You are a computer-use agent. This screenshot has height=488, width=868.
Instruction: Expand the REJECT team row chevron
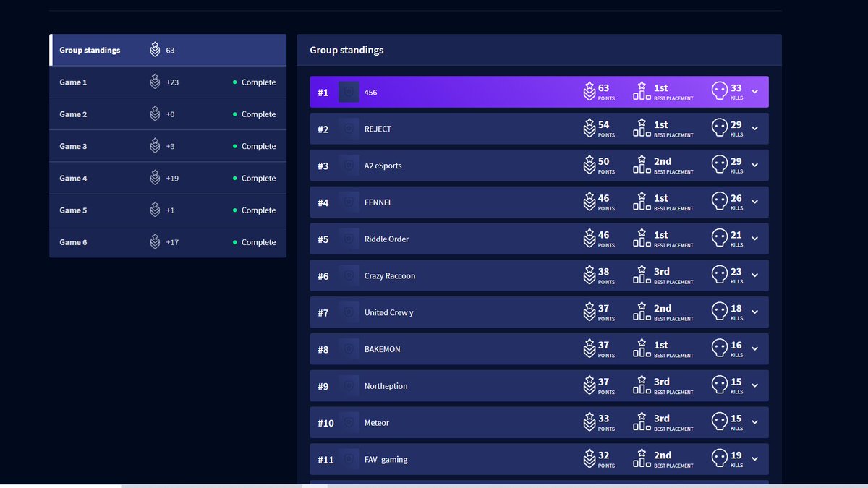coord(754,129)
